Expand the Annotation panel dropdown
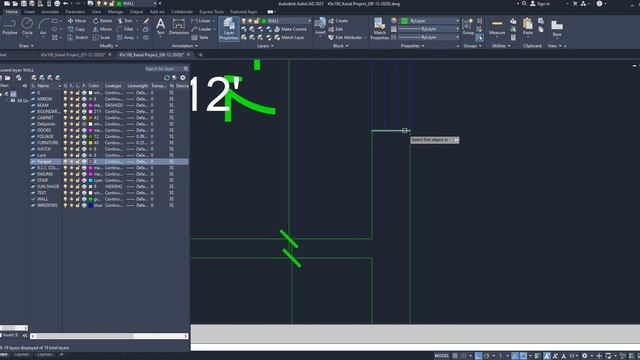The width and height of the screenshot is (640, 360). [185, 46]
